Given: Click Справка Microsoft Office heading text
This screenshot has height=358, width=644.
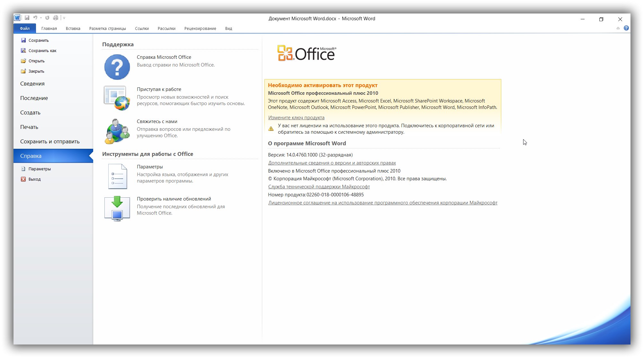Looking at the screenshot, I should click(x=164, y=57).
